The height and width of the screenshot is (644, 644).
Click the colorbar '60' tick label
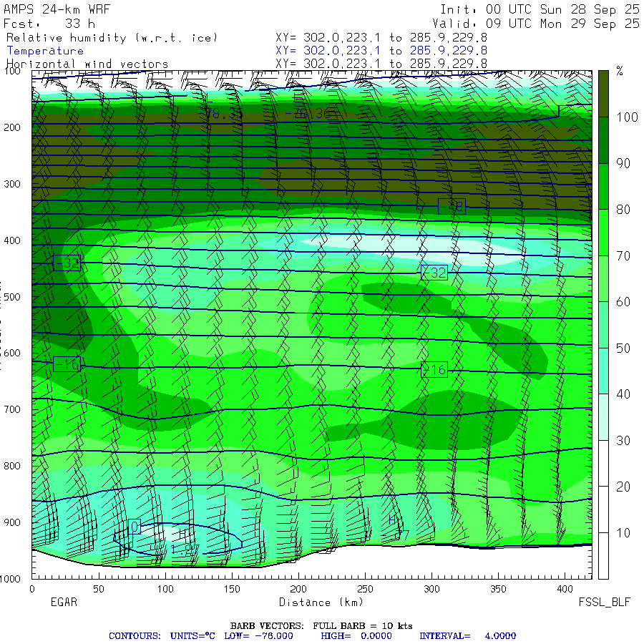coord(623,302)
